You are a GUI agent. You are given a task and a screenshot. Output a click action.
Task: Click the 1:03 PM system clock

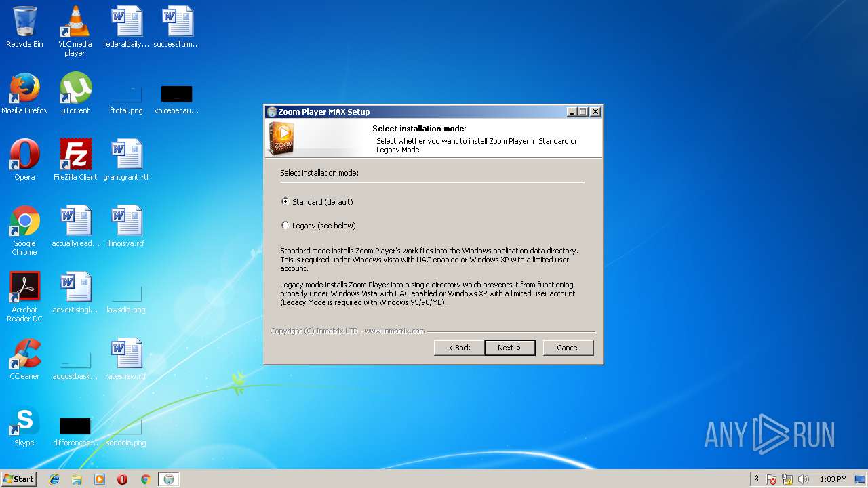click(x=833, y=479)
